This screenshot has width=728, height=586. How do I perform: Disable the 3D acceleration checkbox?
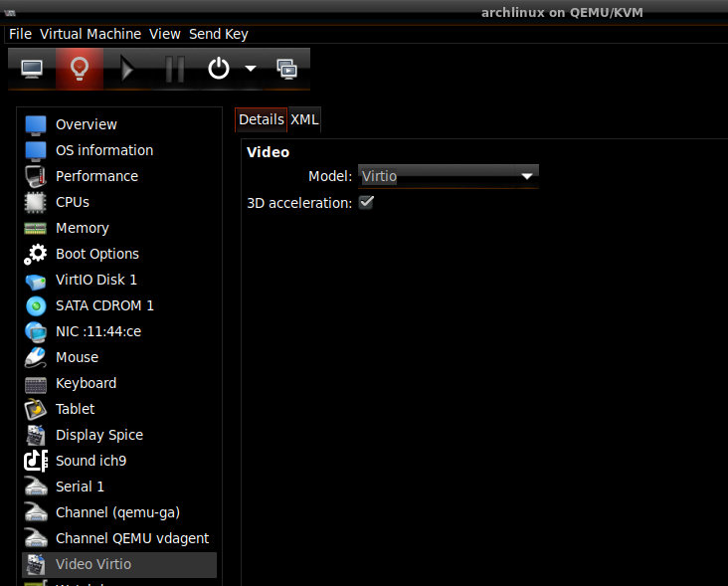pos(366,202)
